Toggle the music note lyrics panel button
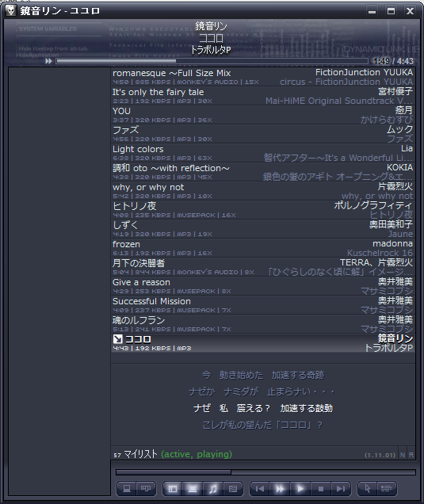The height and width of the screenshot is (504, 424). [213, 489]
